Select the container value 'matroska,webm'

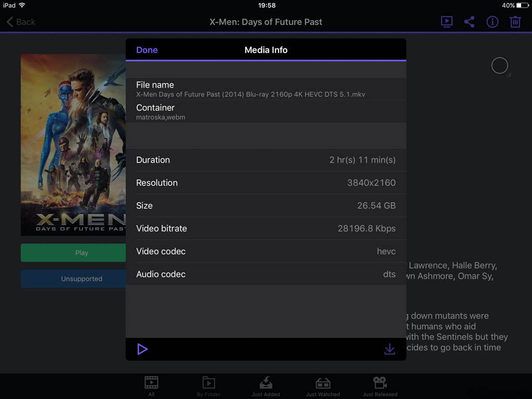coord(161,117)
